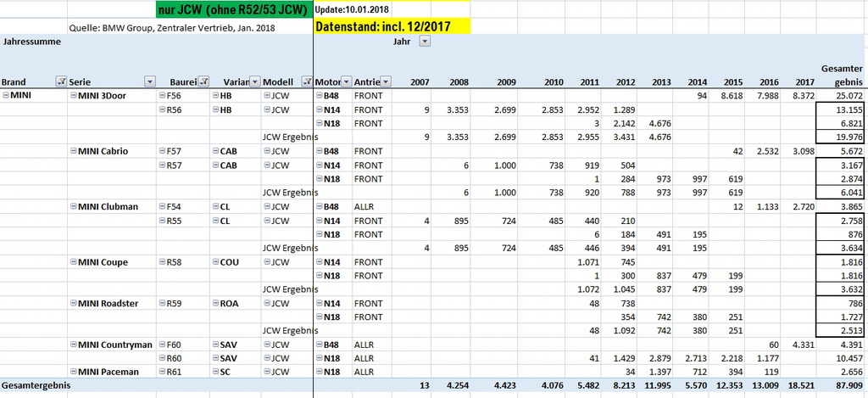Collapse the F54 Baureihe entry
Screen dimensions: 868x398
(x=162, y=206)
